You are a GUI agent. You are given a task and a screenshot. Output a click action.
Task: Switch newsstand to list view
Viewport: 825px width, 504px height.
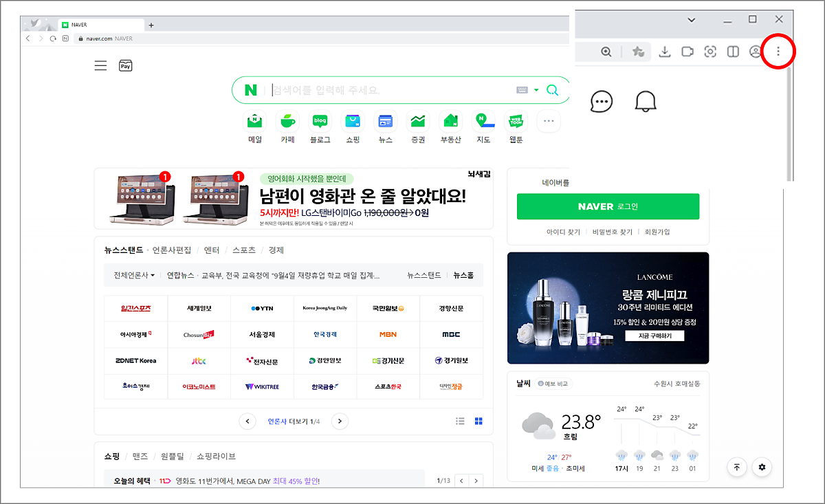tap(461, 421)
